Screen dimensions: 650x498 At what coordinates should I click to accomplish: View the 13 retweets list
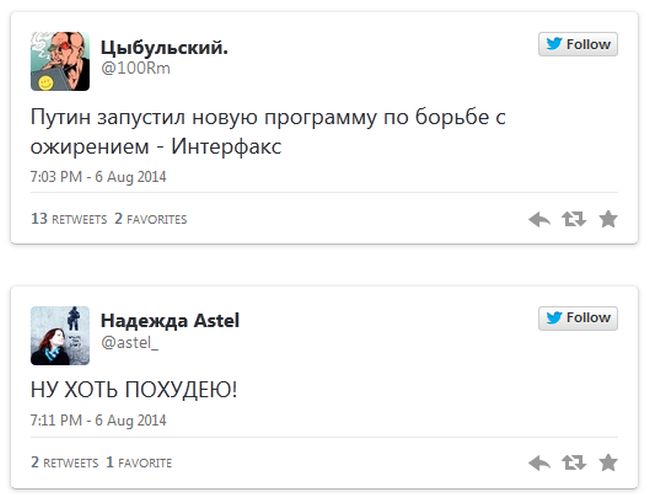pos(68,219)
